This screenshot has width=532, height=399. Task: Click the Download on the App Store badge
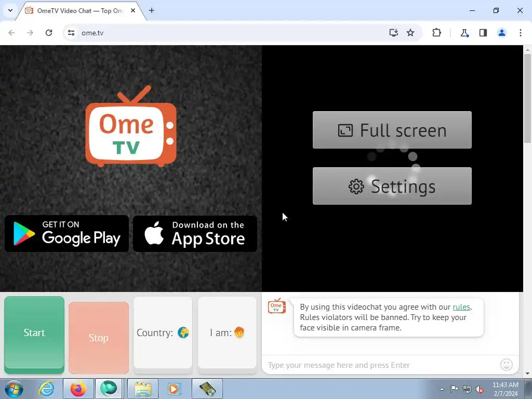click(x=195, y=234)
